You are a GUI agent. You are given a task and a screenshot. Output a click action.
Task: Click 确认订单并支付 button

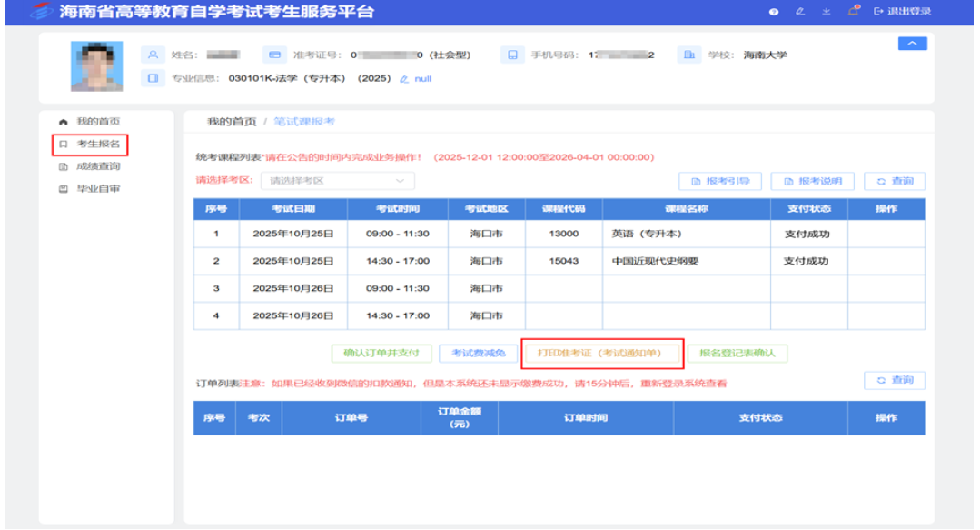381,353
